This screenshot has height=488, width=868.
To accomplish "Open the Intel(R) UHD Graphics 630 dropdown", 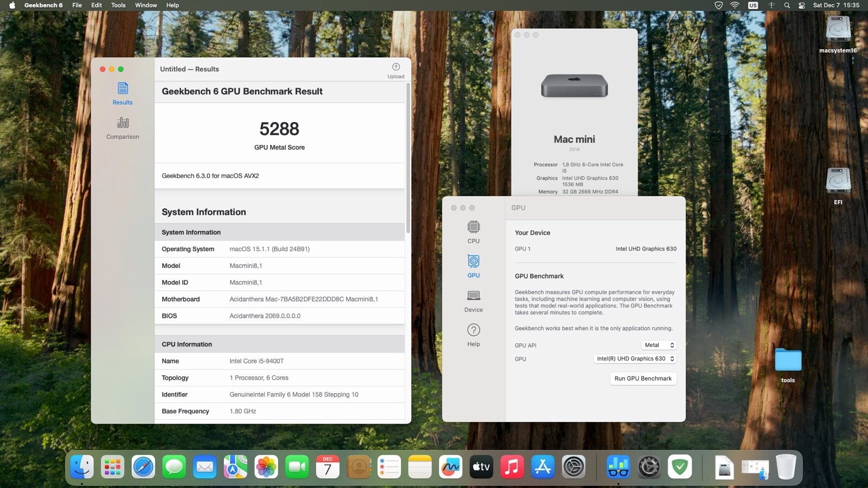I will tap(635, 359).
